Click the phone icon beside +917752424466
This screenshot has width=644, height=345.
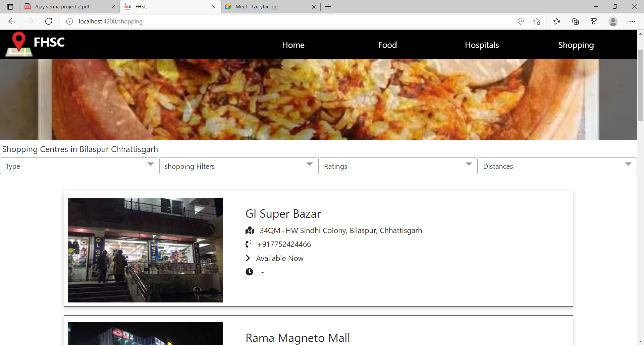tap(249, 244)
